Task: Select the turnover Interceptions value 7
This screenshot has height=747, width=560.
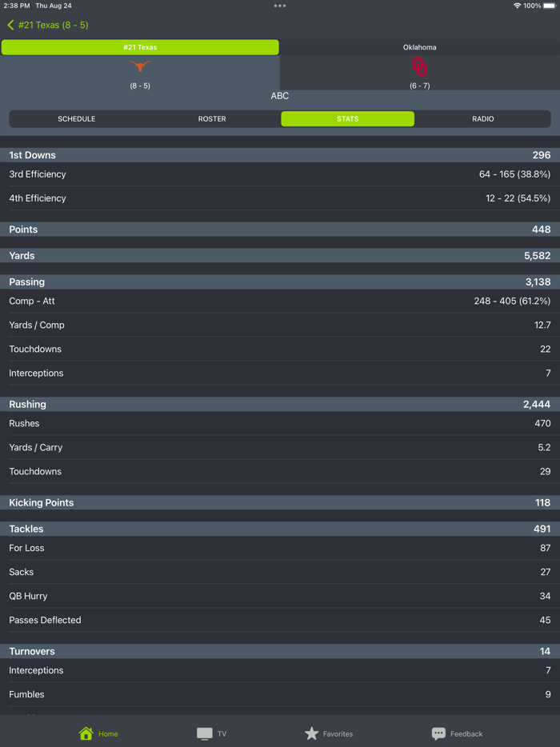Action: [x=548, y=670]
